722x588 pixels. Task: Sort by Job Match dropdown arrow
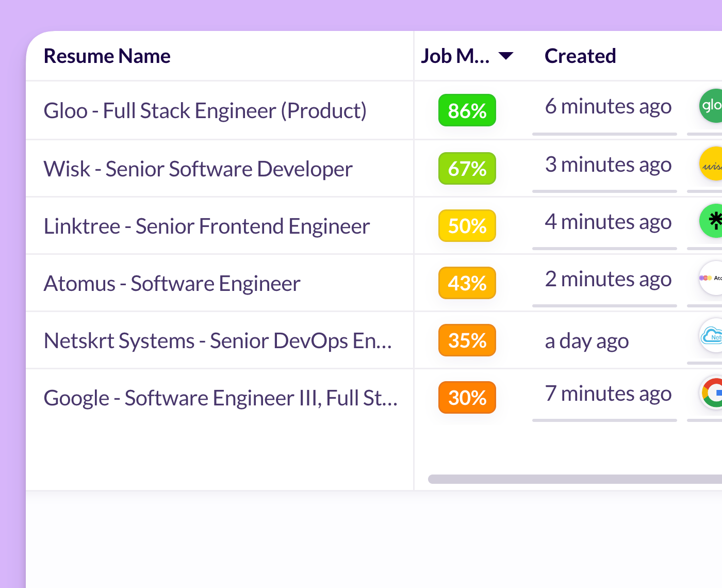tap(506, 56)
